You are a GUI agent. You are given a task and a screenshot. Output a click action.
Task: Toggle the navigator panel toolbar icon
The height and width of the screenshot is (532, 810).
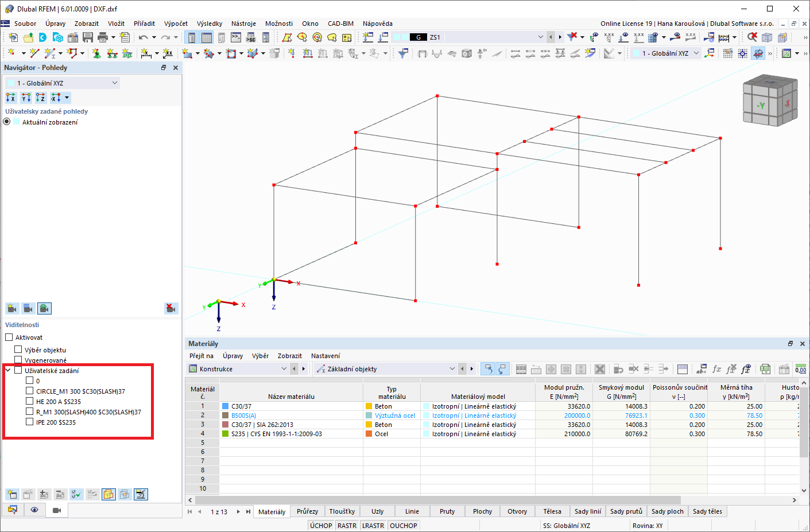click(x=192, y=37)
